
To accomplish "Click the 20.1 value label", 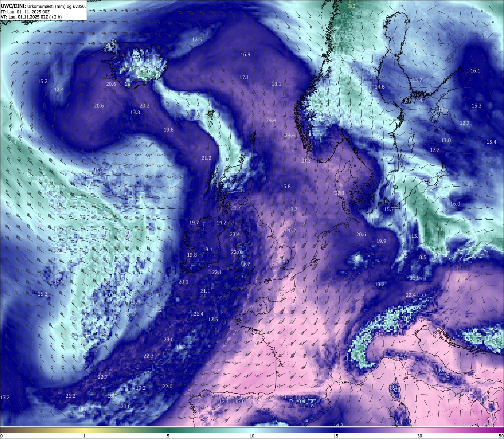I will click(183, 282).
